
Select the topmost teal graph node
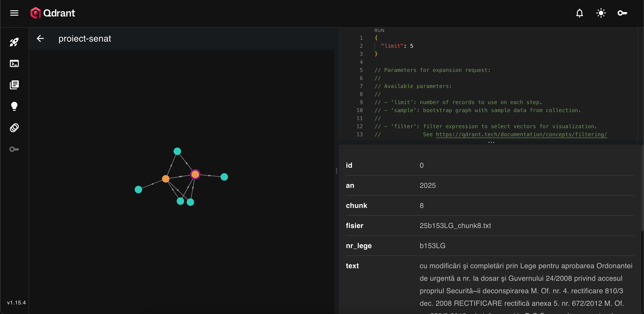[177, 151]
